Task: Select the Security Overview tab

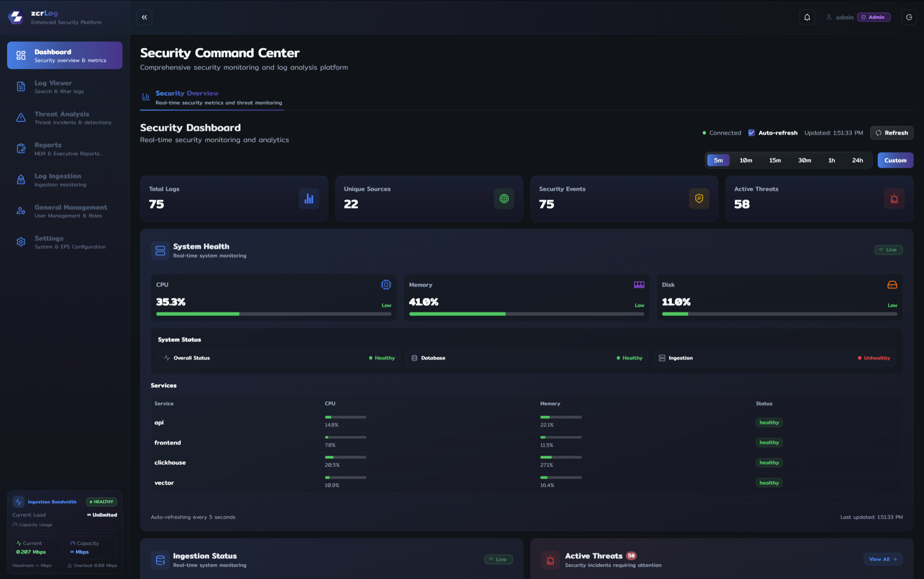Action: pyautogui.click(x=212, y=98)
